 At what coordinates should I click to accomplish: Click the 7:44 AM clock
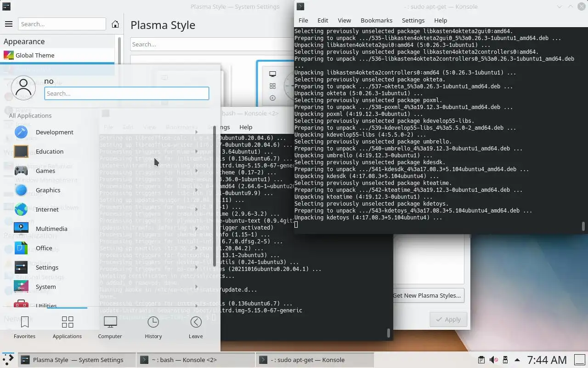coord(547,360)
